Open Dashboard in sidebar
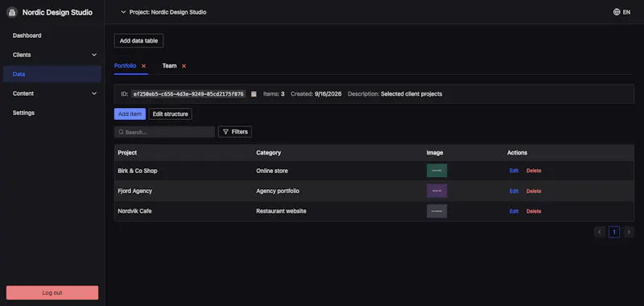The width and height of the screenshot is (644, 306). (x=52, y=35)
